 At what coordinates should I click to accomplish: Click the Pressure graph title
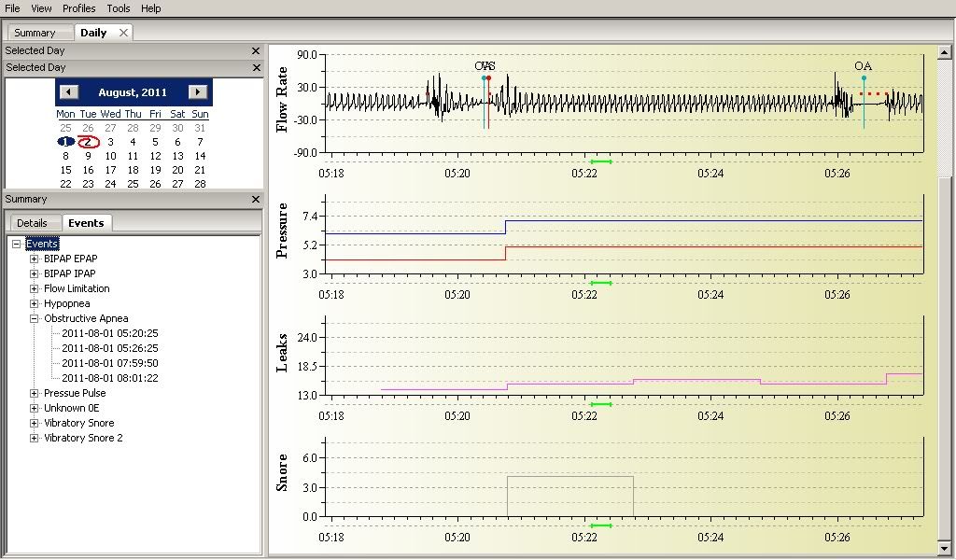tap(282, 231)
